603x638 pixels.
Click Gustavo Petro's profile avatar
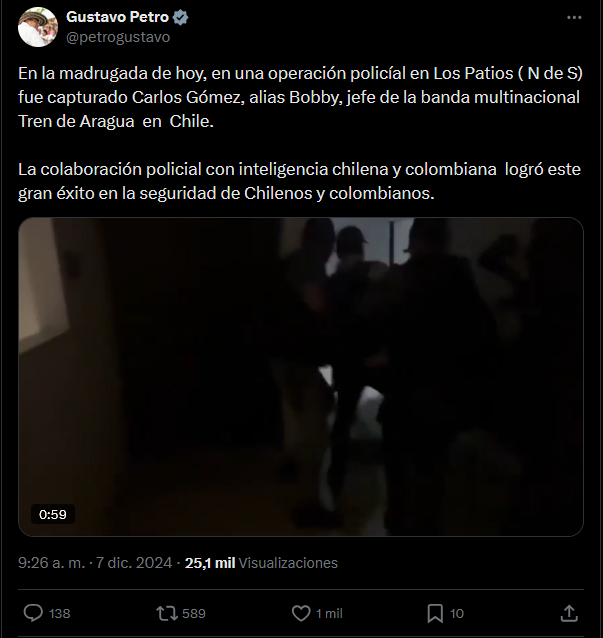38,27
